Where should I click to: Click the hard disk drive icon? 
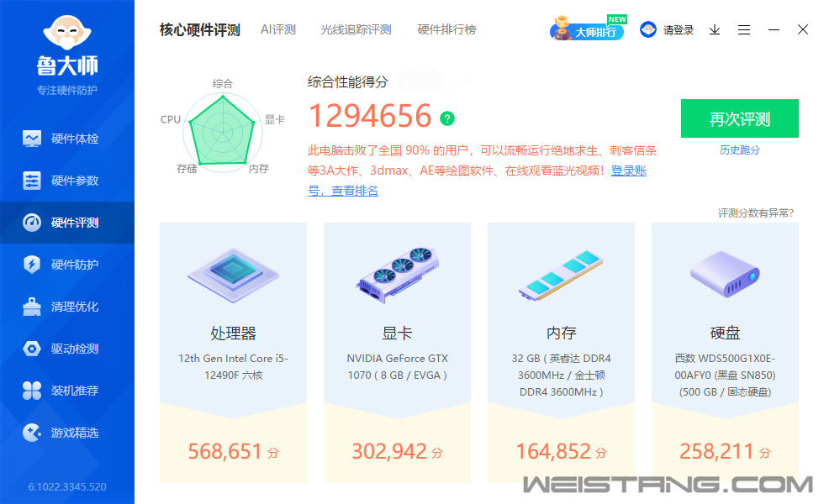tap(725, 274)
